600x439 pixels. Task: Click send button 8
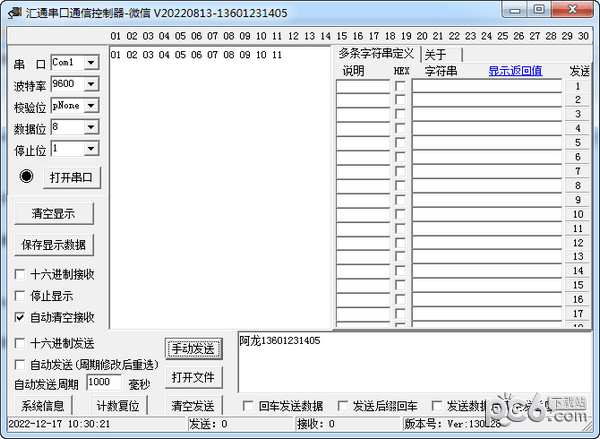(577, 186)
